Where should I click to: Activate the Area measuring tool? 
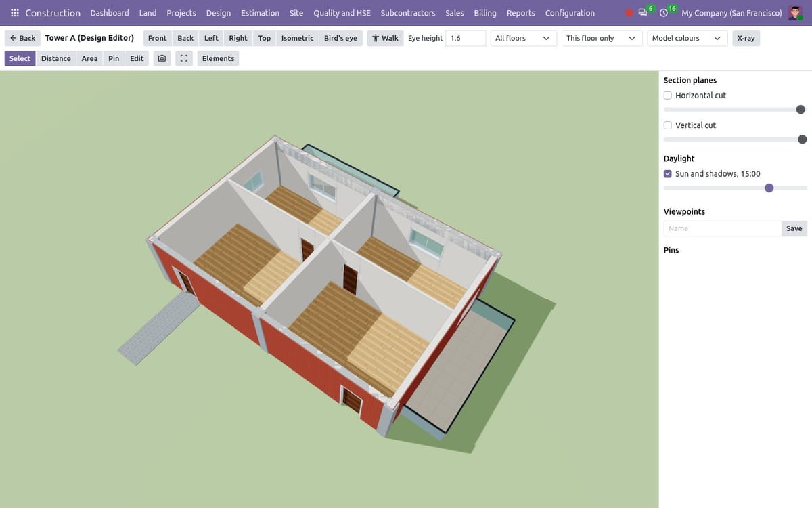[x=89, y=58]
